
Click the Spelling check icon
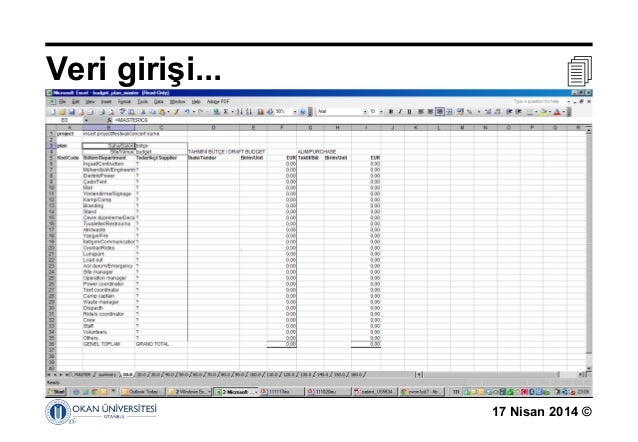click(x=122, y=112)
